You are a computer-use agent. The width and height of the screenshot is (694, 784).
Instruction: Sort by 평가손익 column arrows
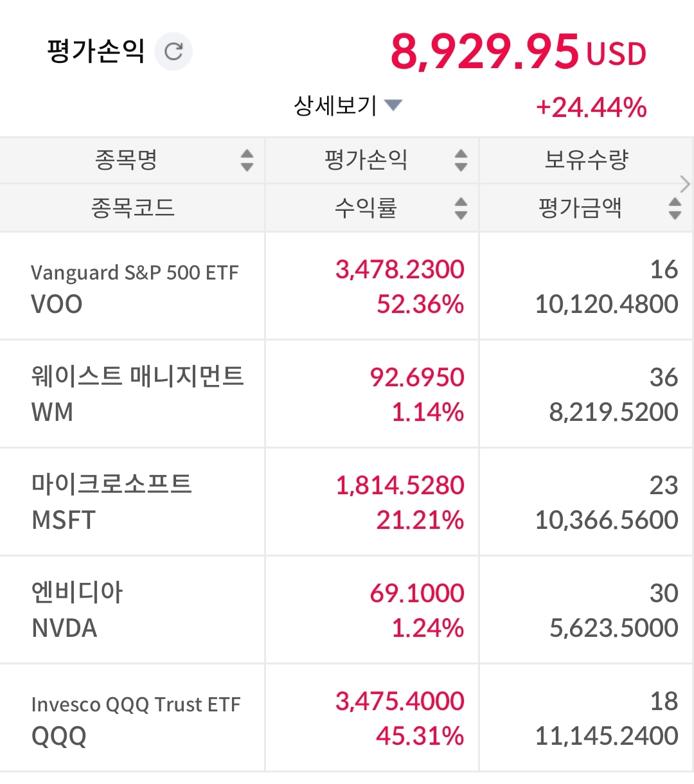(461, 160)
